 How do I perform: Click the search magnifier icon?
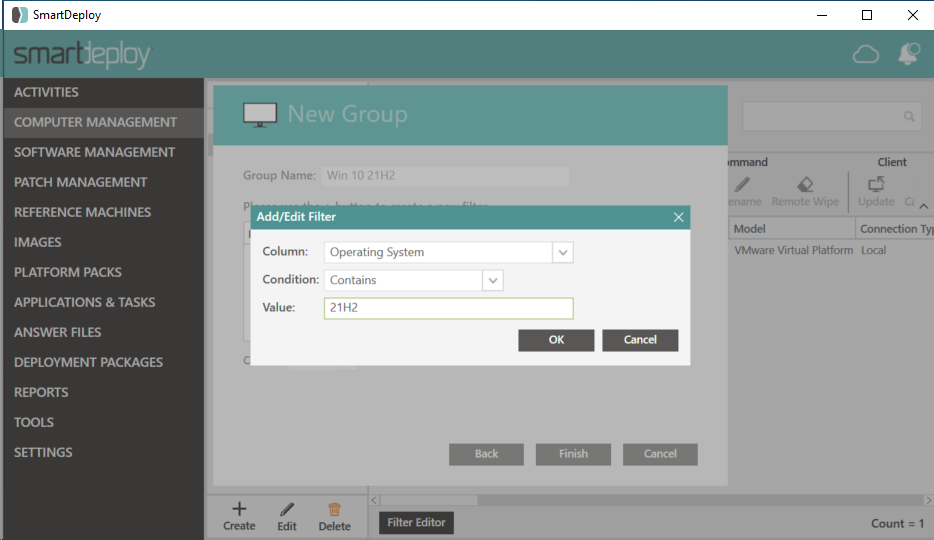click(909, 117)
